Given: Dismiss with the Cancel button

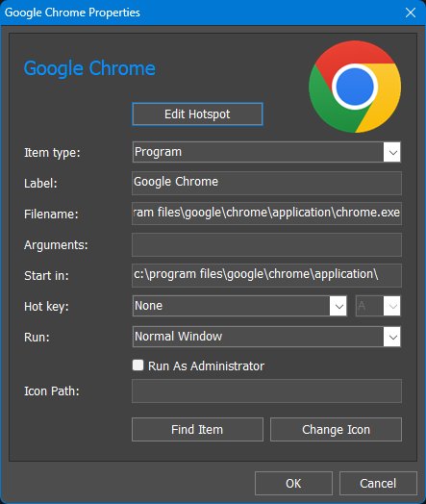Looking at the screenshot, I should tap(378, 484).
